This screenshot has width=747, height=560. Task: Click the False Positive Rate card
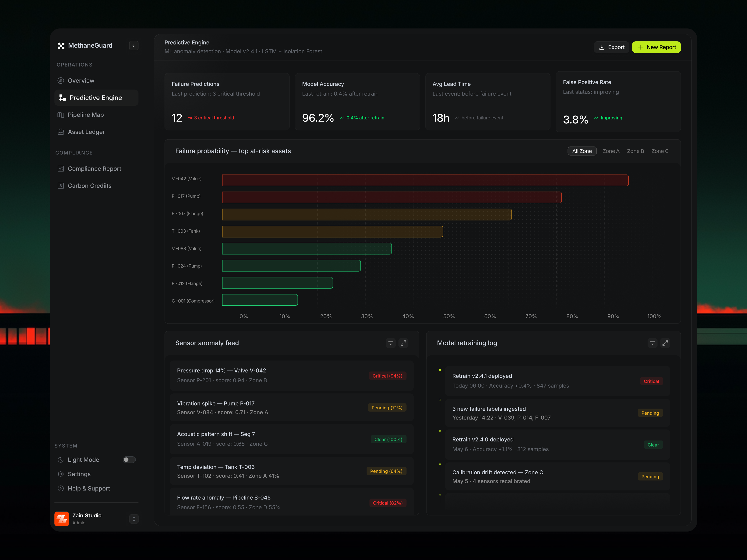618,101
